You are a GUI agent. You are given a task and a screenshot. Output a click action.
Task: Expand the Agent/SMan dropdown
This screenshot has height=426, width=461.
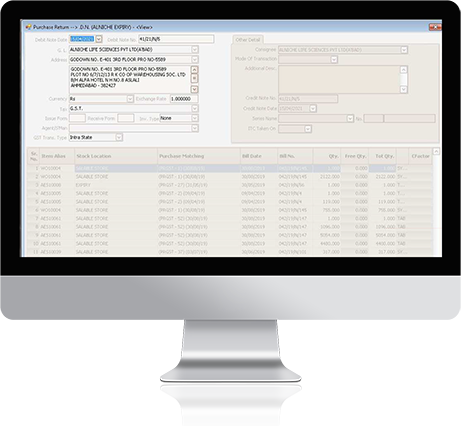(195, 128)
